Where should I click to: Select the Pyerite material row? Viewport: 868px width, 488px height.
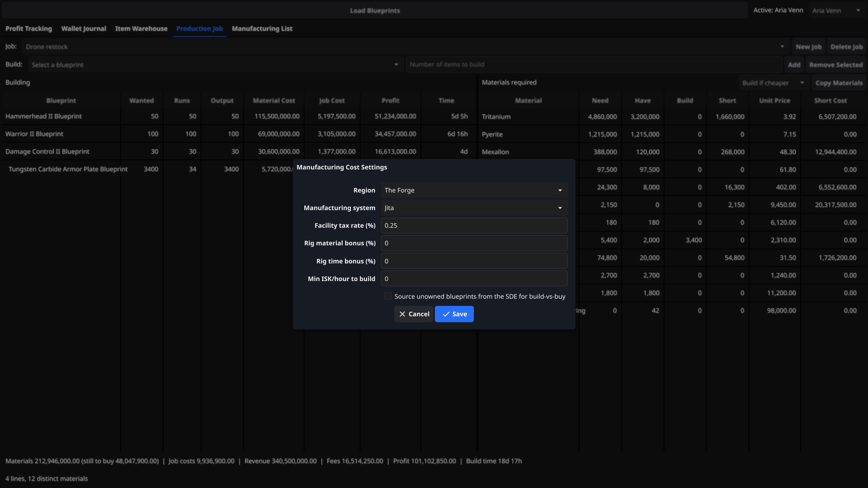(672, 134)
